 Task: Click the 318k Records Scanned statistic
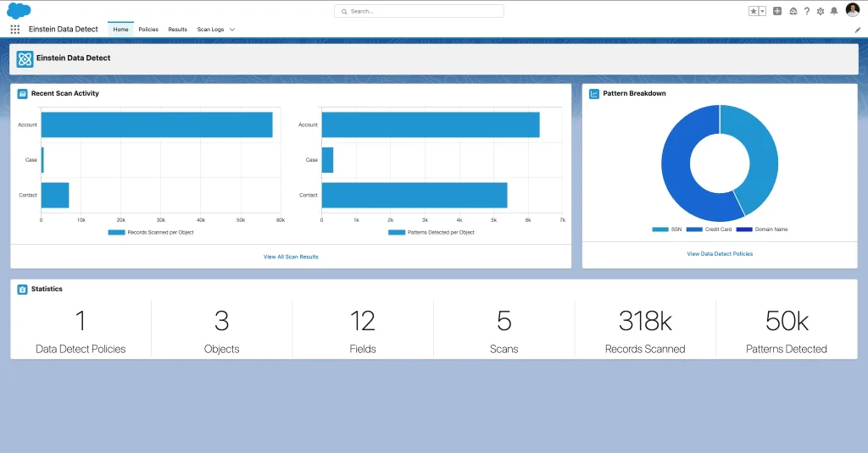coord(645,331)
